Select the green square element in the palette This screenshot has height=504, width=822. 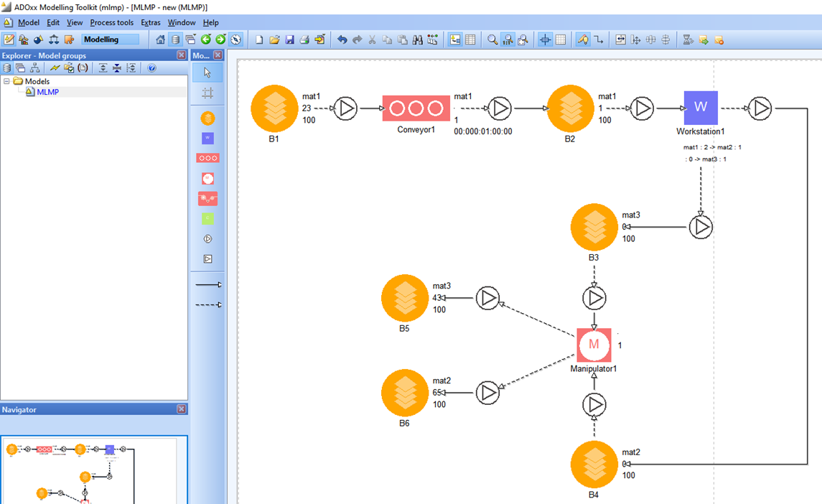point(207,218)
